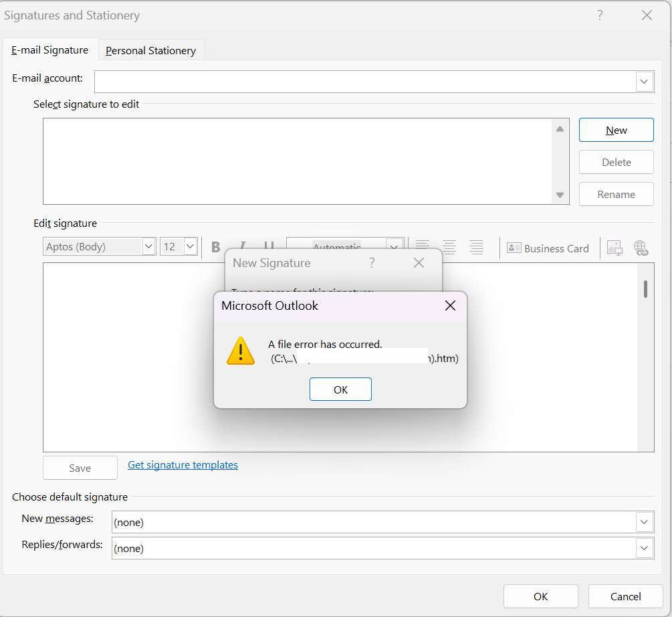Click the Delete signature button
This screenshot has width=672, height=617.
pos(616,162)
